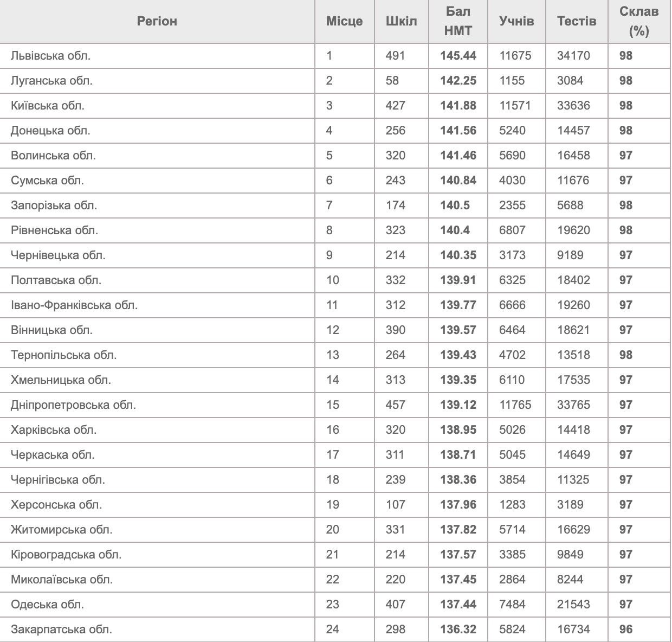
Task: Click the 136.32 score cell
Action: pos(458,629)
